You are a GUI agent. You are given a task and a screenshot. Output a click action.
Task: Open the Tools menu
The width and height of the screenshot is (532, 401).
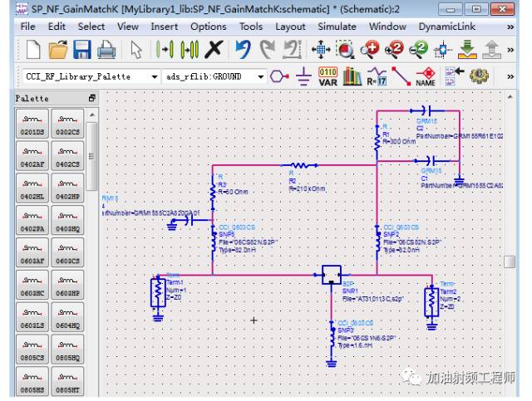(x=251, y=27)
